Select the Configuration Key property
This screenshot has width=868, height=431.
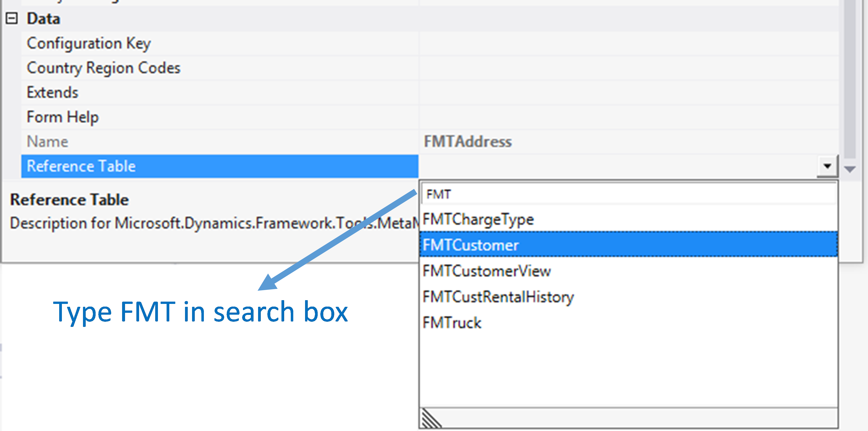click(89, 43)
